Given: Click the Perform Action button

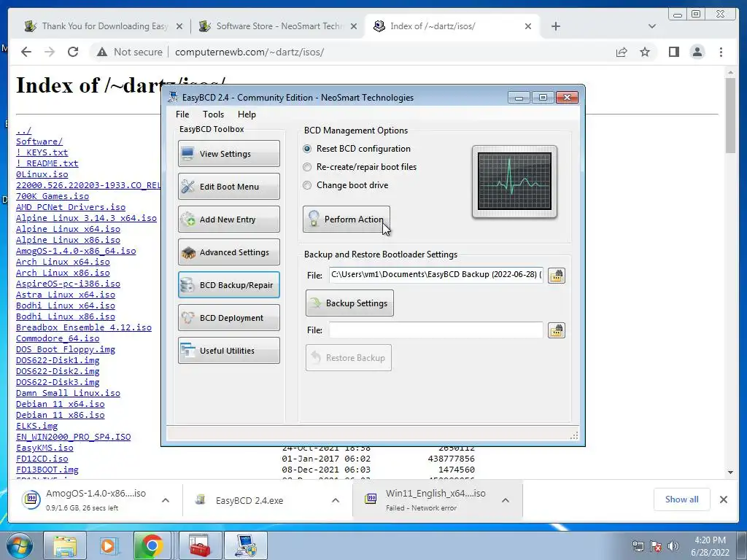Looking at the screenshot, I should (x=347, y=219).
